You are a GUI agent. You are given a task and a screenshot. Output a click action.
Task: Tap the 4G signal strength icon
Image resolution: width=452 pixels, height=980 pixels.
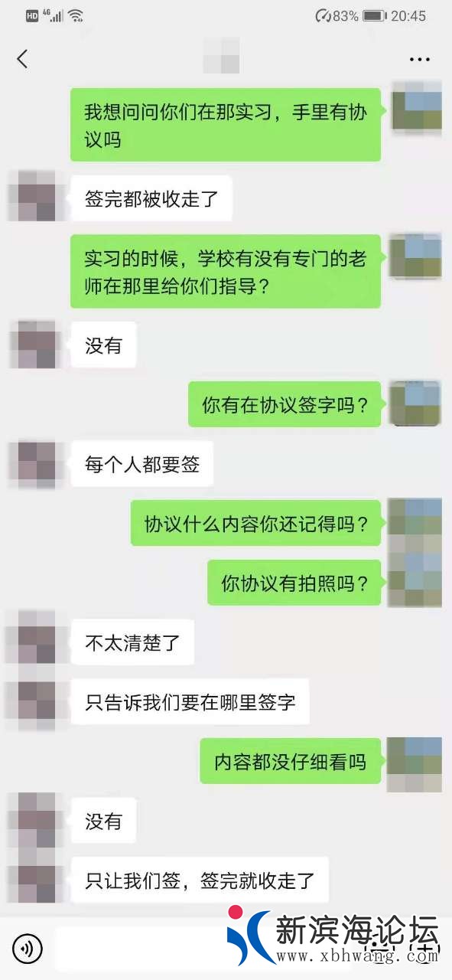coord(53,15)
